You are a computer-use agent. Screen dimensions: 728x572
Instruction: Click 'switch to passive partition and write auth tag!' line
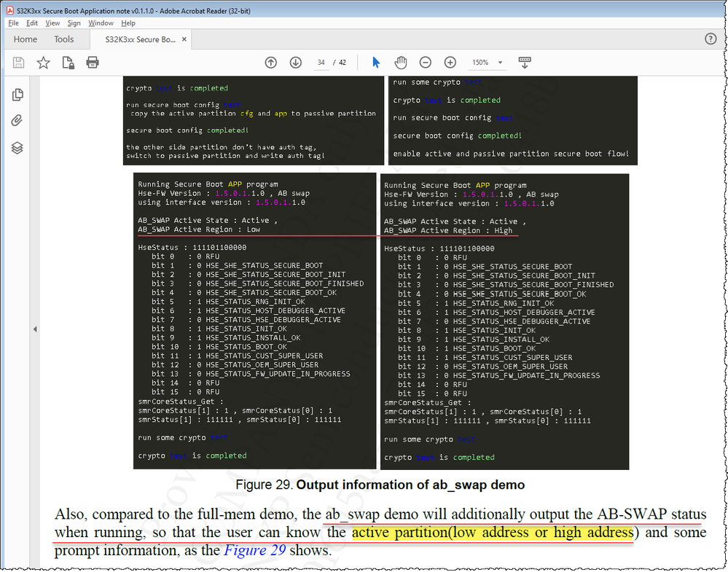point(225,155)
